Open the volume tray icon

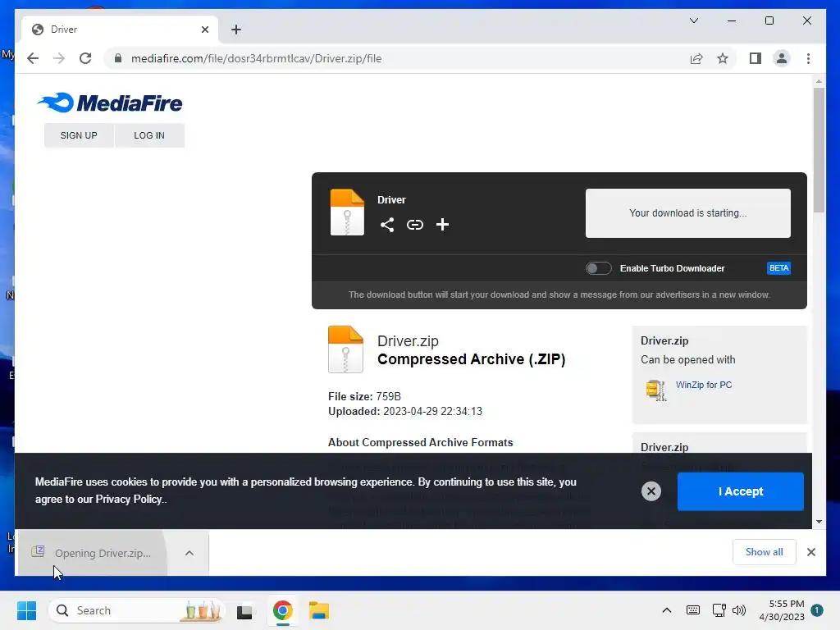tap(739, 610)
